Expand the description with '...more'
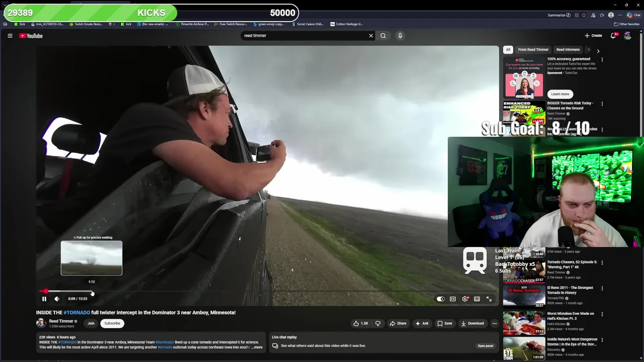 pos(257,347)
